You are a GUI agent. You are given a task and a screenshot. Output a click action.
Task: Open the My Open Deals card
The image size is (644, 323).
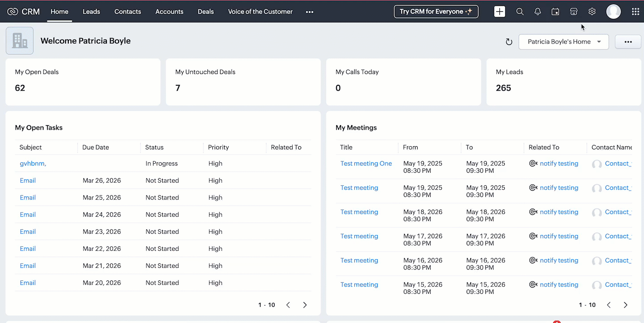click(83, 82)
